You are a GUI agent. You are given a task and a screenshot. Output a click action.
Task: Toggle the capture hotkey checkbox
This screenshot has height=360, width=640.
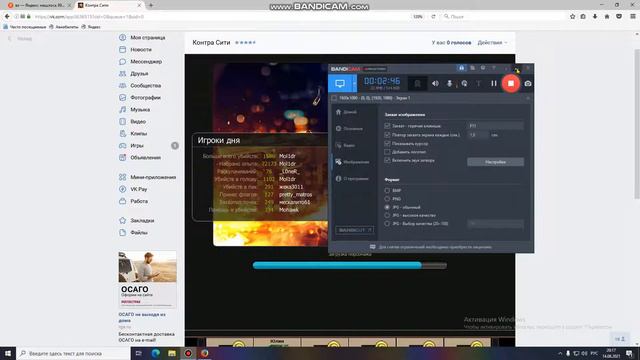point(387,126)
